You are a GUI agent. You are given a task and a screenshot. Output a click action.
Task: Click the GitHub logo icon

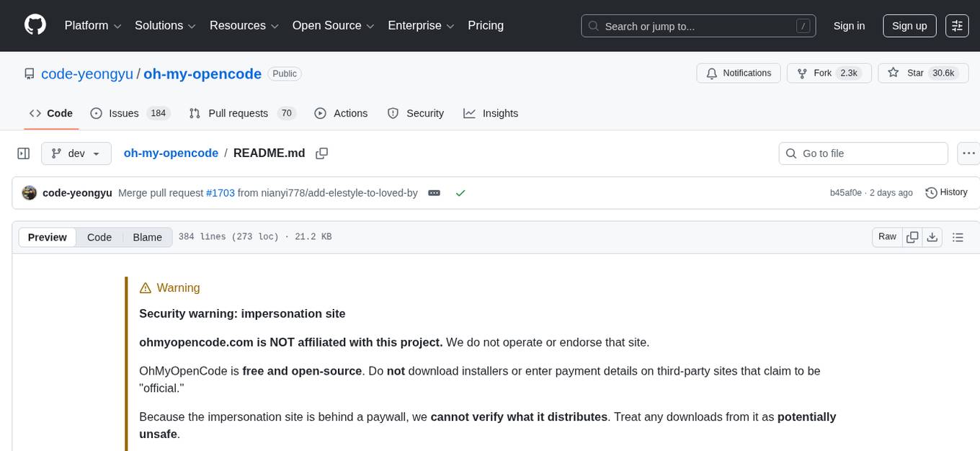point(35,25)
